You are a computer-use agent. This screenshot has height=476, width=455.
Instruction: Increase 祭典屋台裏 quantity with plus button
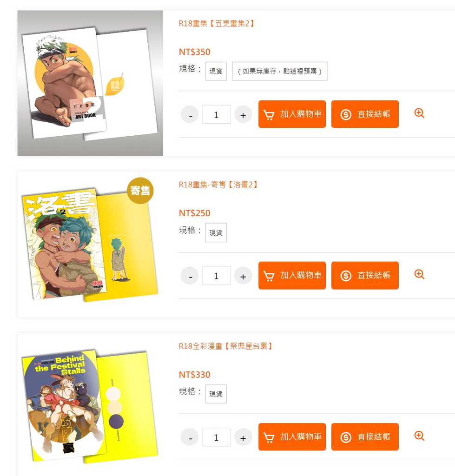point(243,437)
